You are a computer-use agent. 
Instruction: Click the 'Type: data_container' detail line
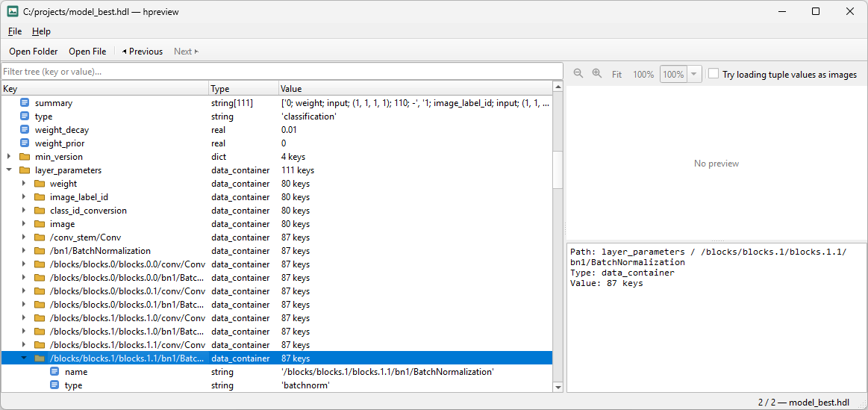coord(622,273)
